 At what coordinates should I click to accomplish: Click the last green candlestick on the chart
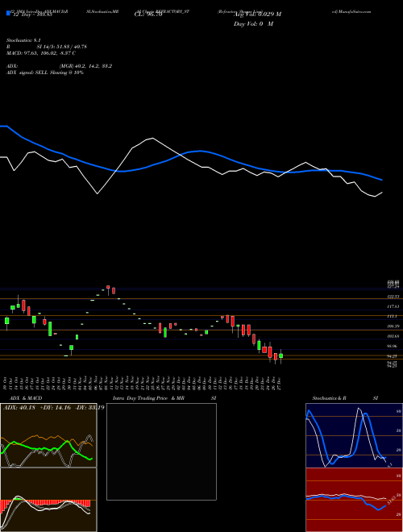[x=280, y=356]
